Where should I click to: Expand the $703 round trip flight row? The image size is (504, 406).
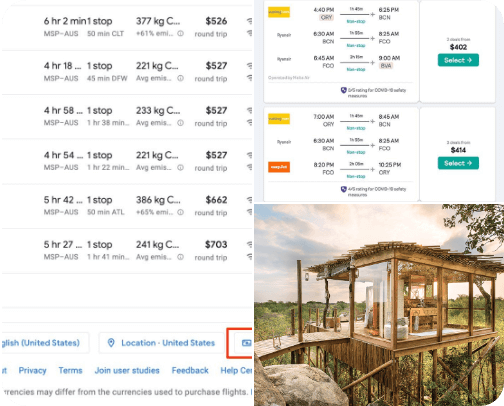click(x=127, y=251)
